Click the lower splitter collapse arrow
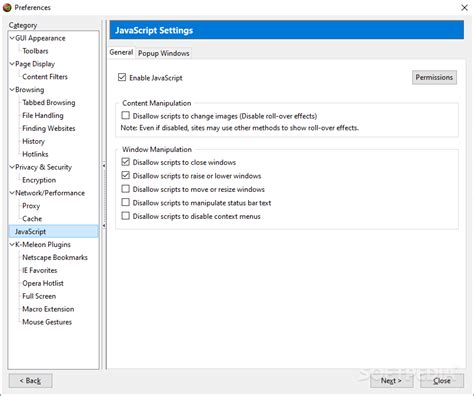 point(104,226)
